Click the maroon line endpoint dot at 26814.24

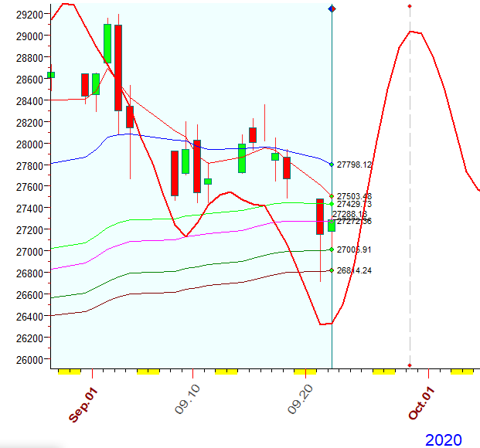coord(332,270)
